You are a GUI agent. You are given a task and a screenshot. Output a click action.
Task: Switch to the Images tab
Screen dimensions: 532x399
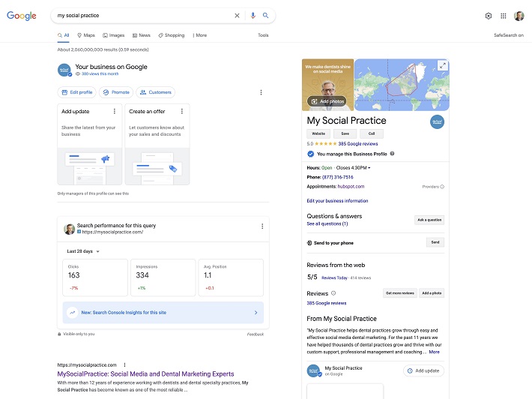point(114,35)
